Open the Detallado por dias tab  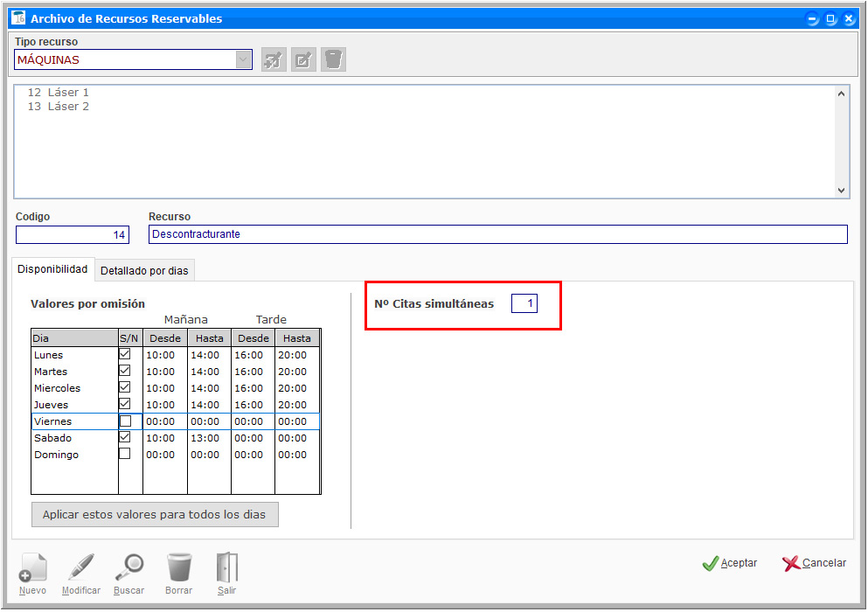tap(144, 271)
